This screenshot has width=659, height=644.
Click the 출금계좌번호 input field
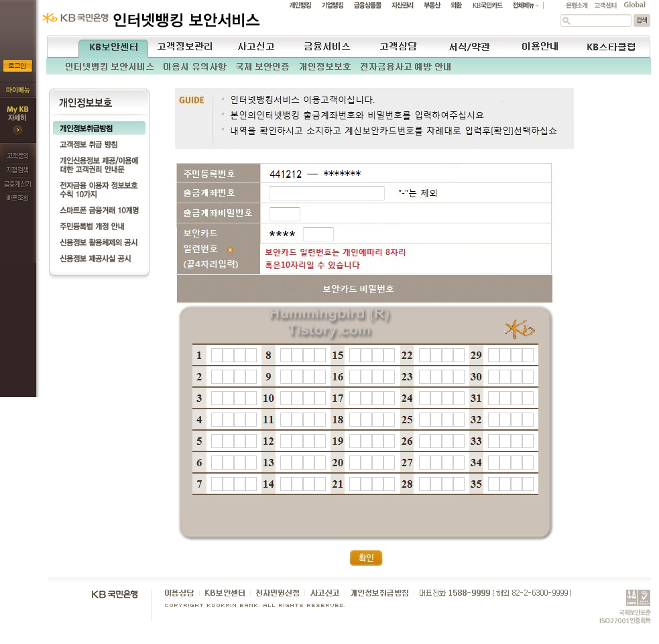327,193
